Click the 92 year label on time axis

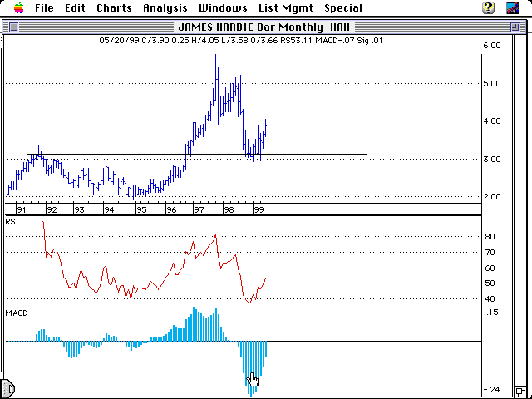click(52, 210)
